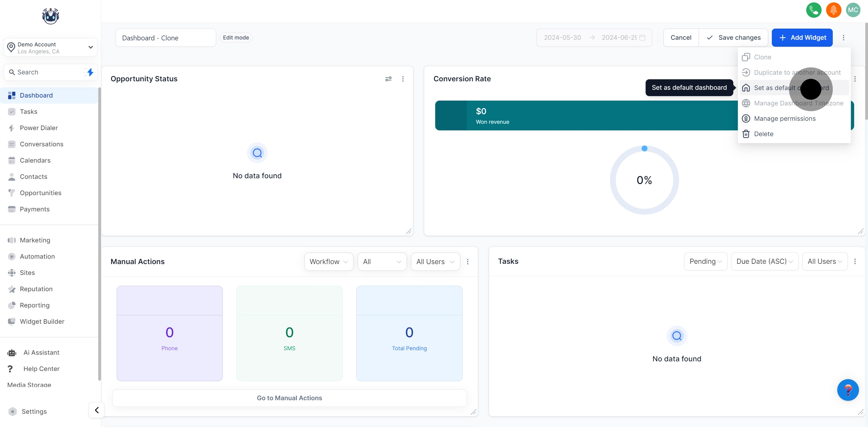Click the green phone call icon
Image resolution: width=868 pixels, height=427 pixels.
(813, 10)
